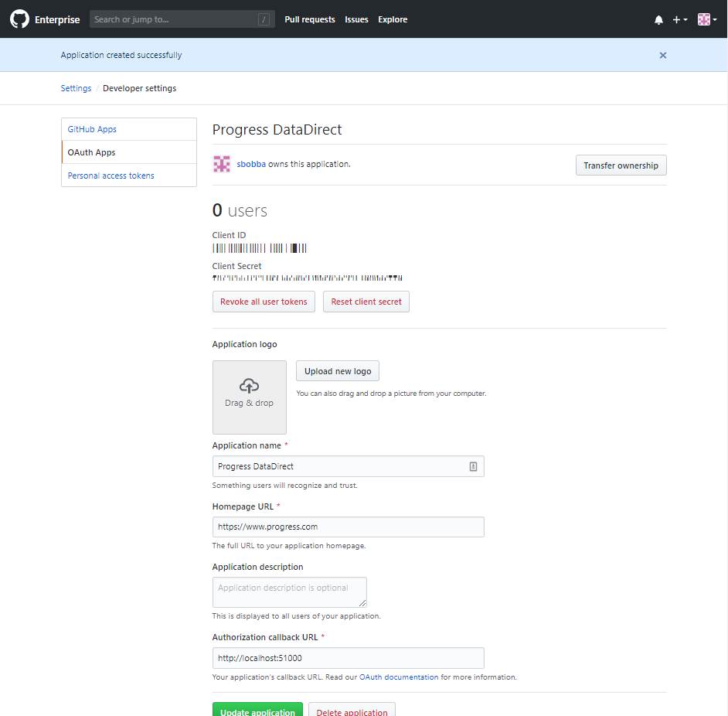Click the cloud upload icon
This screenshot has height=716, width=728.
tap(250, 386)
